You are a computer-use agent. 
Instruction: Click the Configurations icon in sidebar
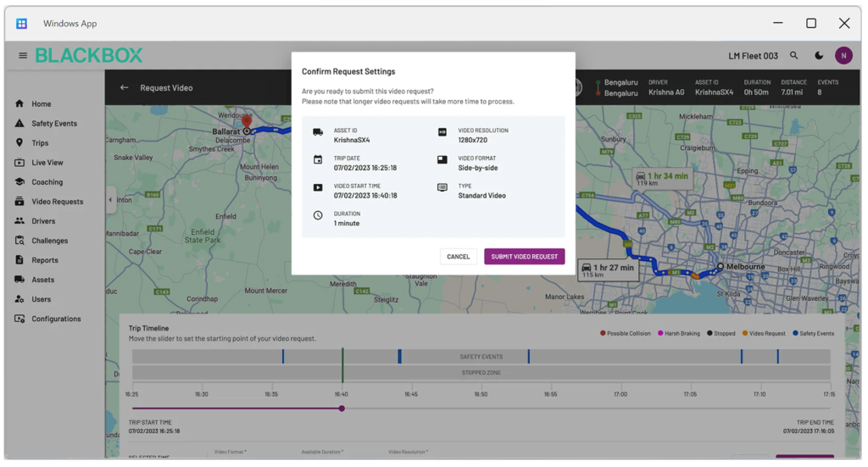19,318
